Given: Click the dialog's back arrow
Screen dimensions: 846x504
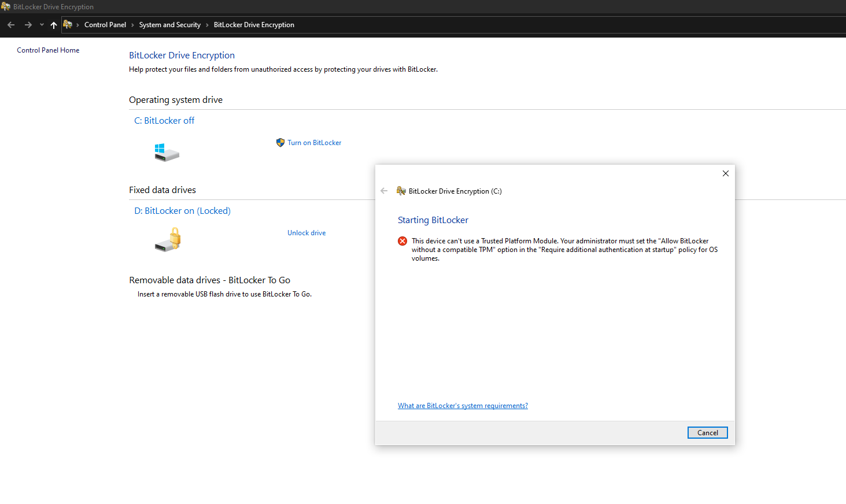Looking at the screenshot, I should pos(384,191).
